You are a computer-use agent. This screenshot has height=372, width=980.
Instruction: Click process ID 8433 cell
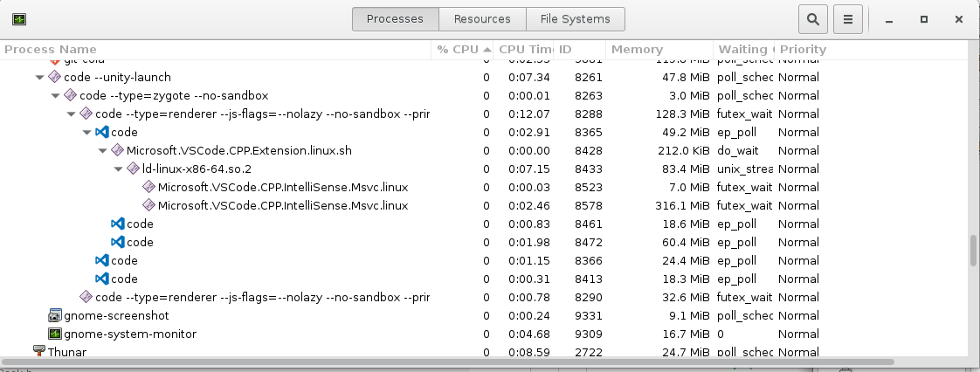point(589,169)
